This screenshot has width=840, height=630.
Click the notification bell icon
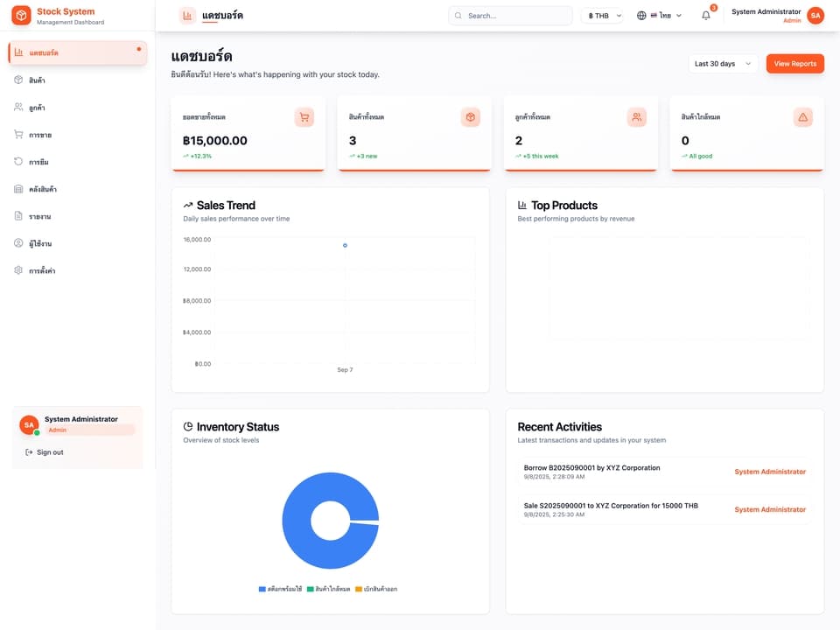coord(705,16)
